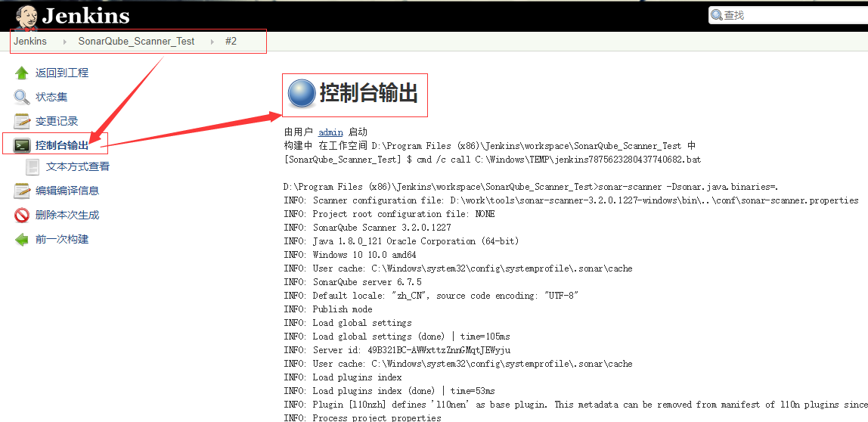Click the sonar-scanner -Dsonar.java.binaries command line
The height and width of the screenshot is (422, 868).
(x=532, y=187)
